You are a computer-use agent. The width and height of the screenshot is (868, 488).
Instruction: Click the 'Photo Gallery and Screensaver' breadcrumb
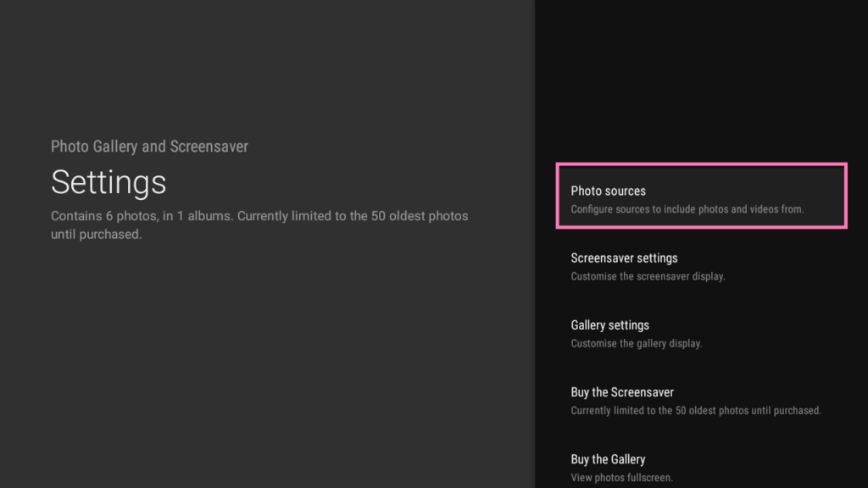click(x=149, y=147)
